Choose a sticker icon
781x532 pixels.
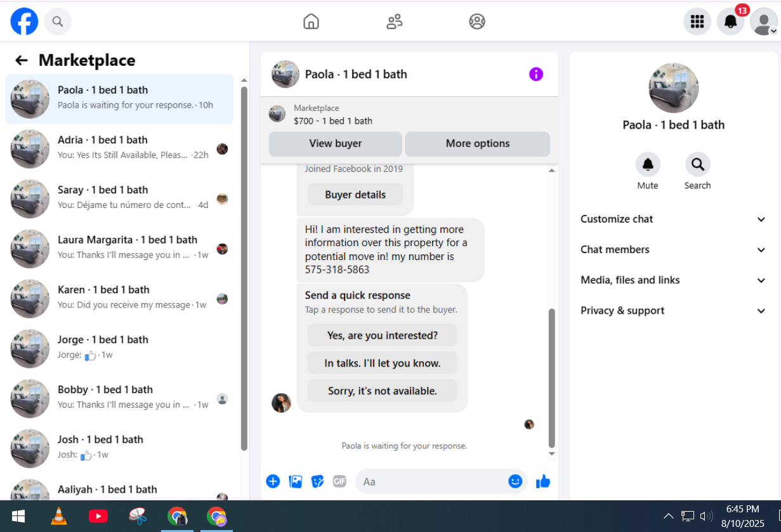coord(318,481)
